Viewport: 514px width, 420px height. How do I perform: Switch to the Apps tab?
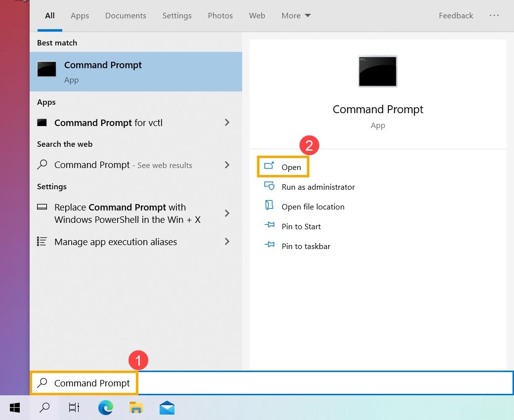pyautogui.click(x=80, y=15)
